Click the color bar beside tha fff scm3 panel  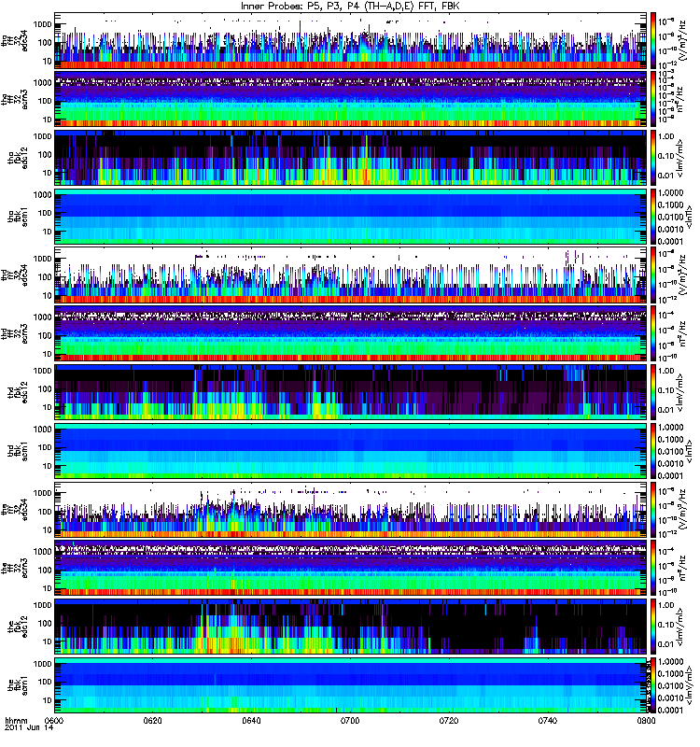[x=653, y=99]
